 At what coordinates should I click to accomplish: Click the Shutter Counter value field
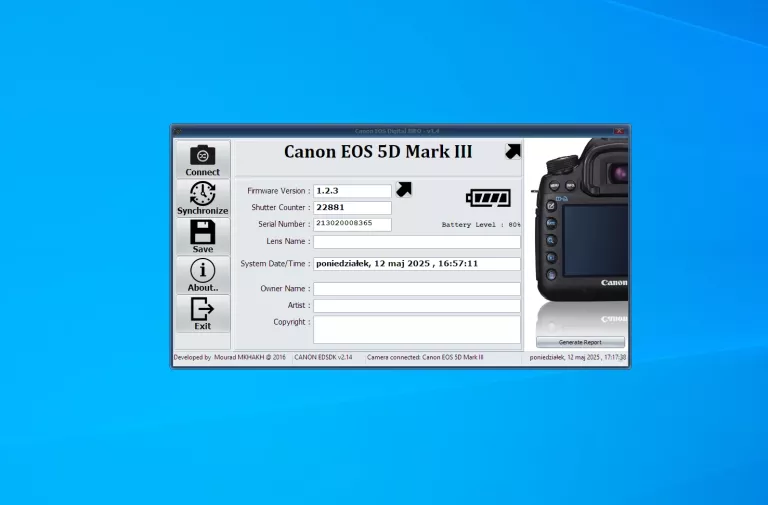point(353,208)
